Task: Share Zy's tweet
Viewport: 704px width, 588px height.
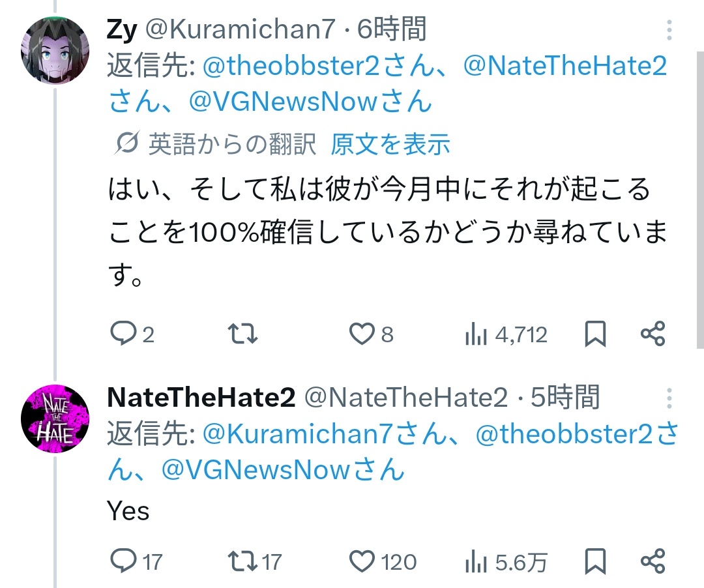Action: (653, 334)
